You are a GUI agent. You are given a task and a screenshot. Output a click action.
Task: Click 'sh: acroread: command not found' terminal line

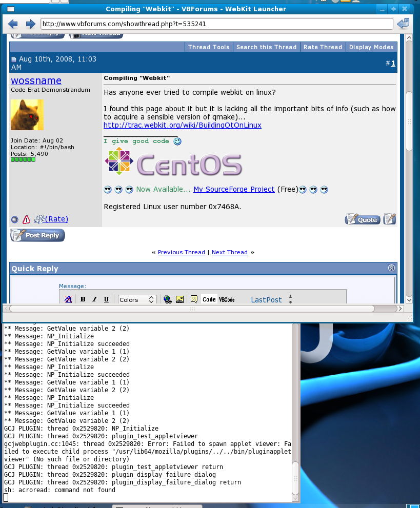59,490
